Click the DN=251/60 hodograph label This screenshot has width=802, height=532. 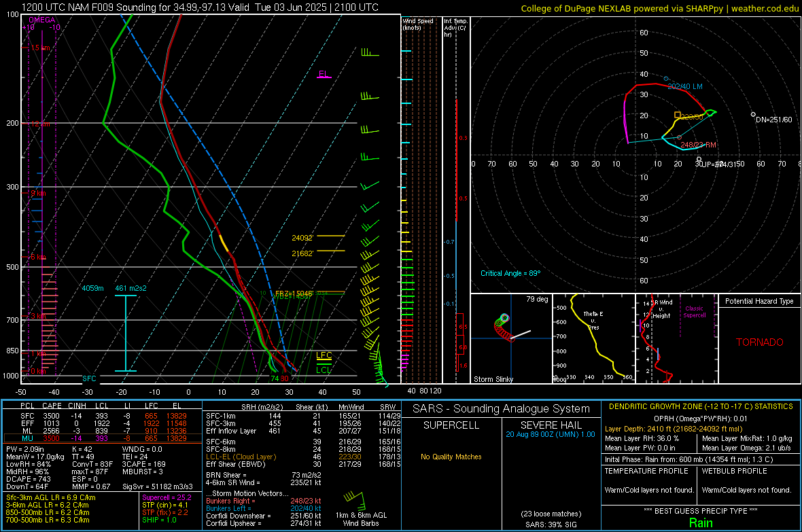point(774,120)
